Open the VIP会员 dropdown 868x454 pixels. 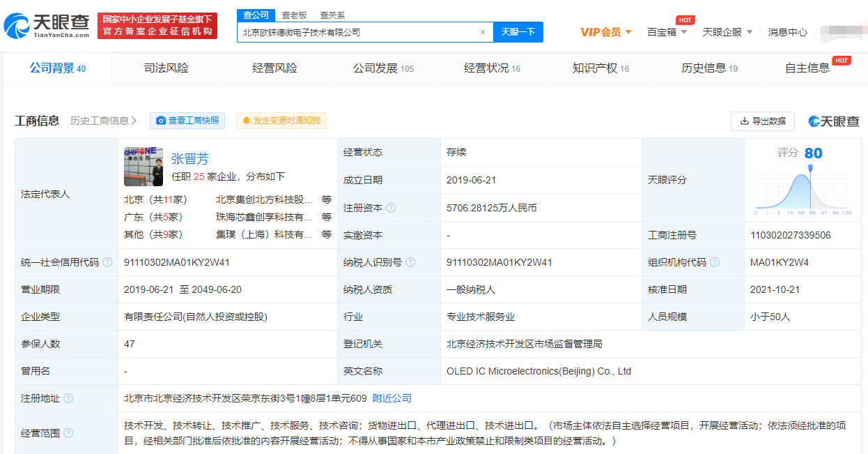pos(606,32)
